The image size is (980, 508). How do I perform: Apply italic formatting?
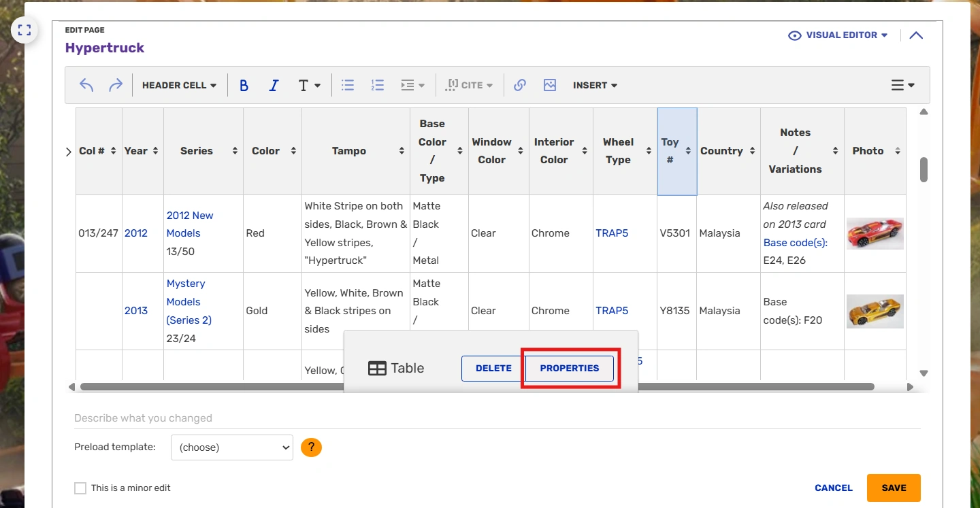(274, 86)
